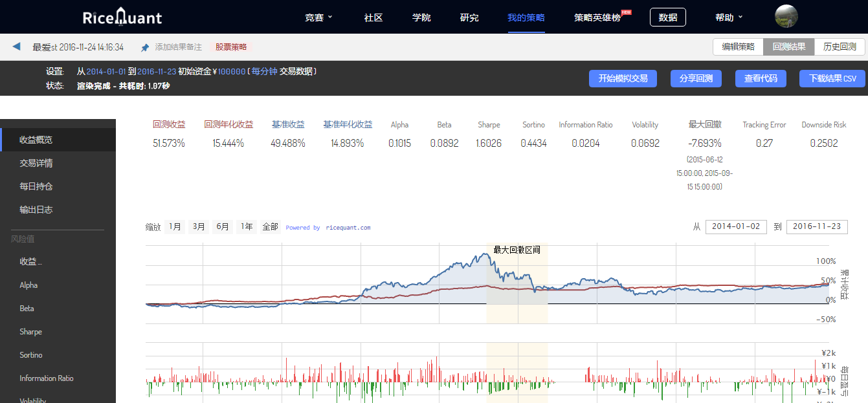The image size is (868, 403).
Task: Expand the 帮助 dropdown menu
Action: tap(729, 17)
